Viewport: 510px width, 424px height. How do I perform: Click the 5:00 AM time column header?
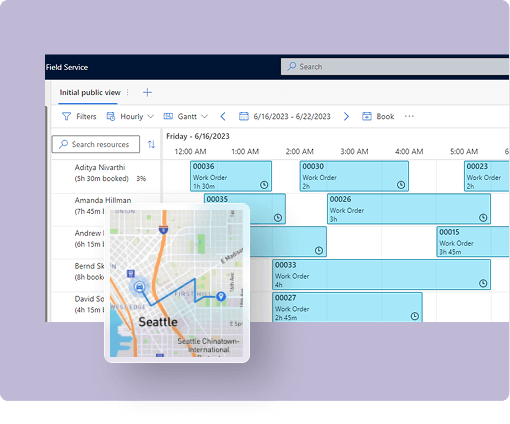(464, 151)
